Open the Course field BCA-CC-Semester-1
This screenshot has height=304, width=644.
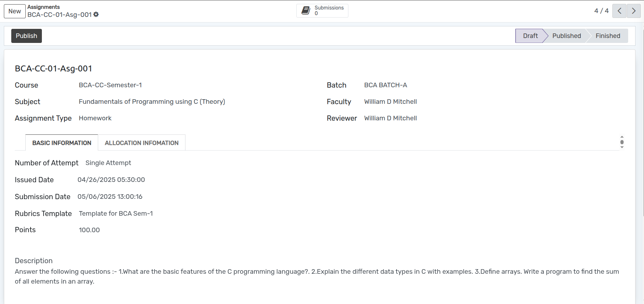pos(110,85)
